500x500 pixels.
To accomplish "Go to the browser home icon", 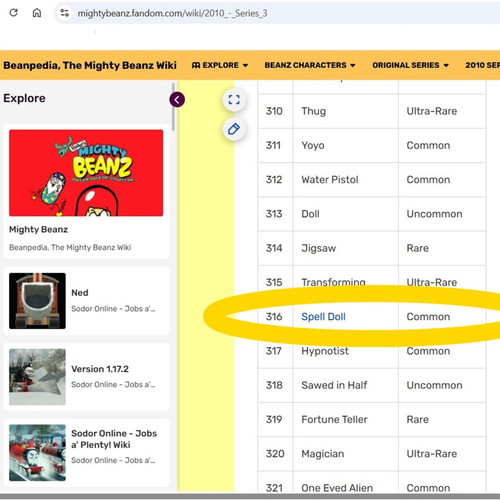I will [37, 13].
